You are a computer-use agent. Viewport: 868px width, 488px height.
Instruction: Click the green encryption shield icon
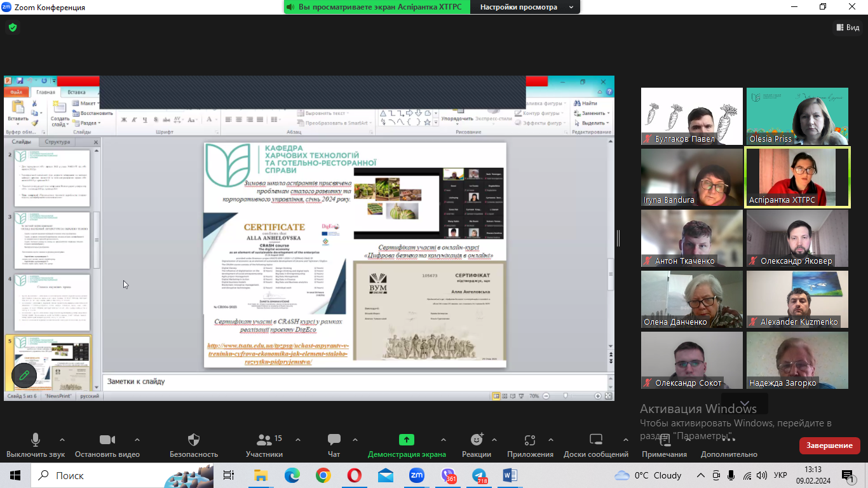(13, 27)
